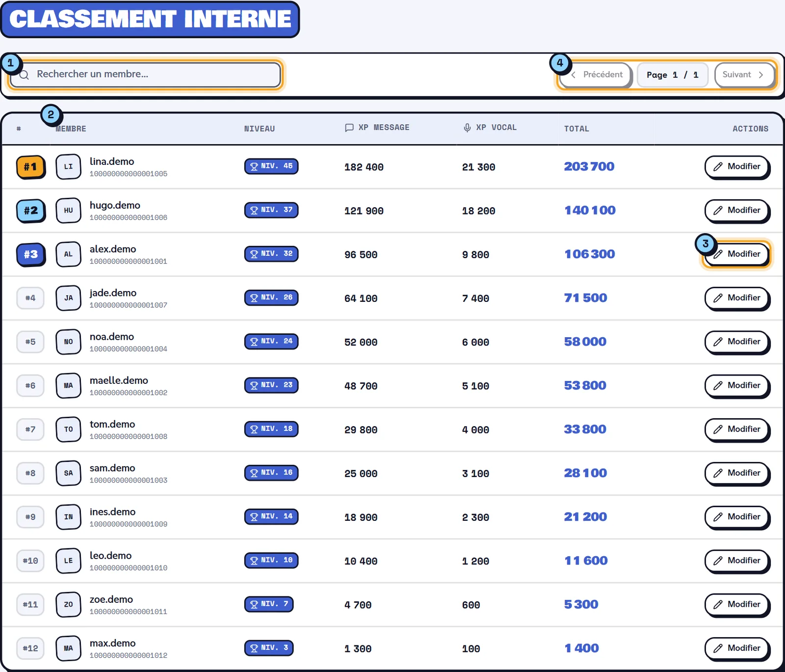The width and height of the screenshot is (785, 672).
Task: Click ines.demo's IN avatar badge
Action: coord(68,516)
